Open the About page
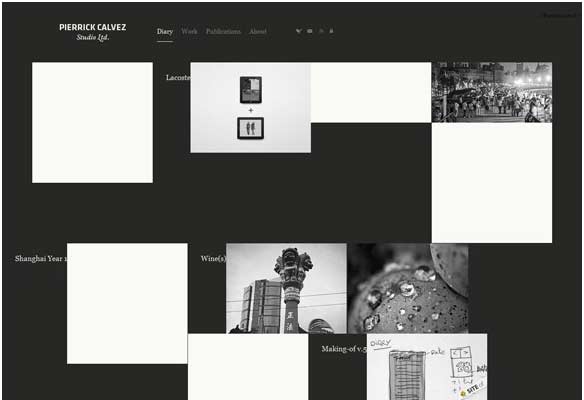The height and width of the screenshot is (400, 584). pyautogui.click(x=258, y=31)
